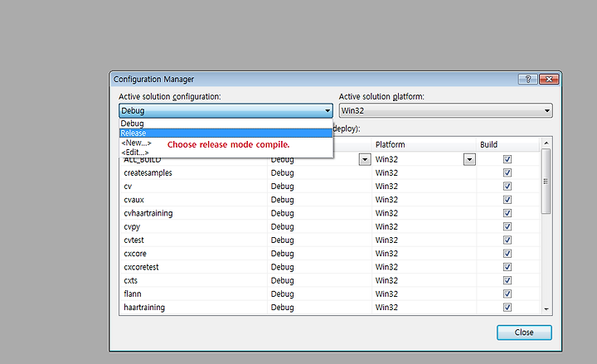Toggle Build checkbox for flann
This screenshot has height=364, width=597.
(x=507, y=294)
